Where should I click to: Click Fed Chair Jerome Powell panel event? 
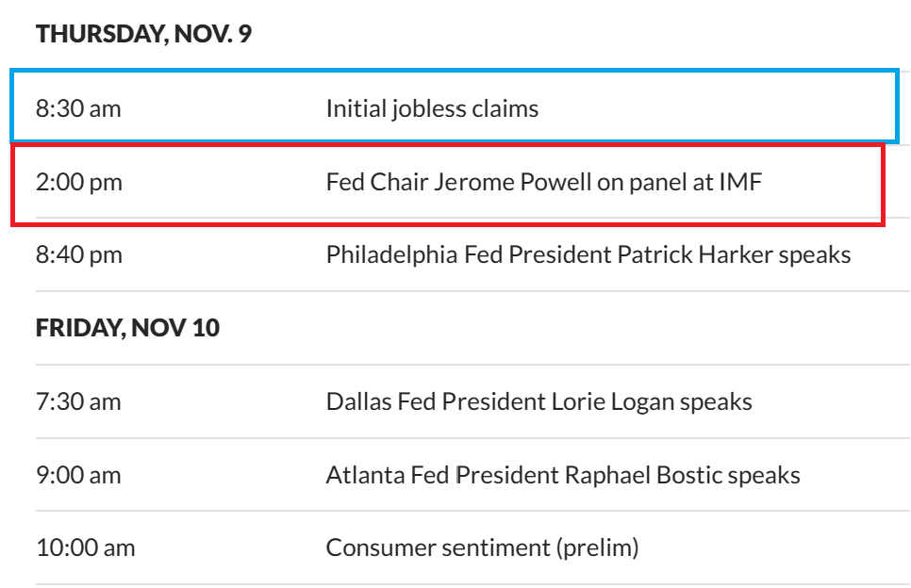point(543,182)
